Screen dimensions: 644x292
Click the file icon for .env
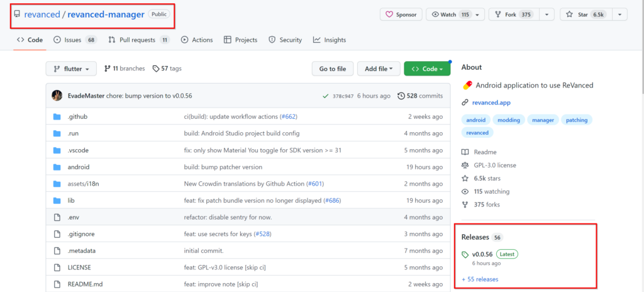(57, 217)
